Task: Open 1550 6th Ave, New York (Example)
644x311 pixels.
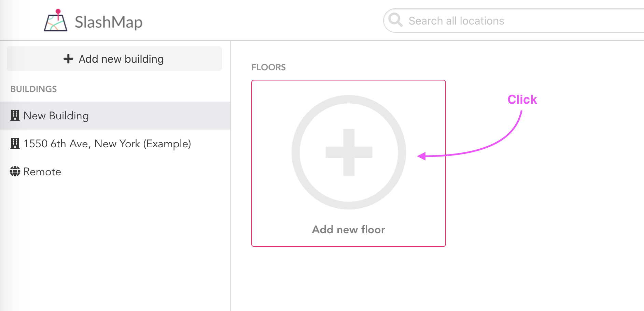Action: pyautogui.click(x=115, y=144)
